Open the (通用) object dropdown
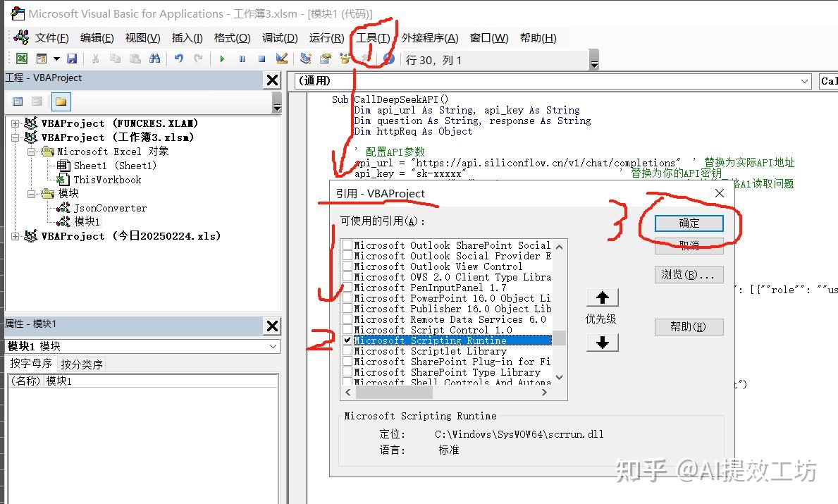Viewport: 838px width, 504px height. point(804,81)
